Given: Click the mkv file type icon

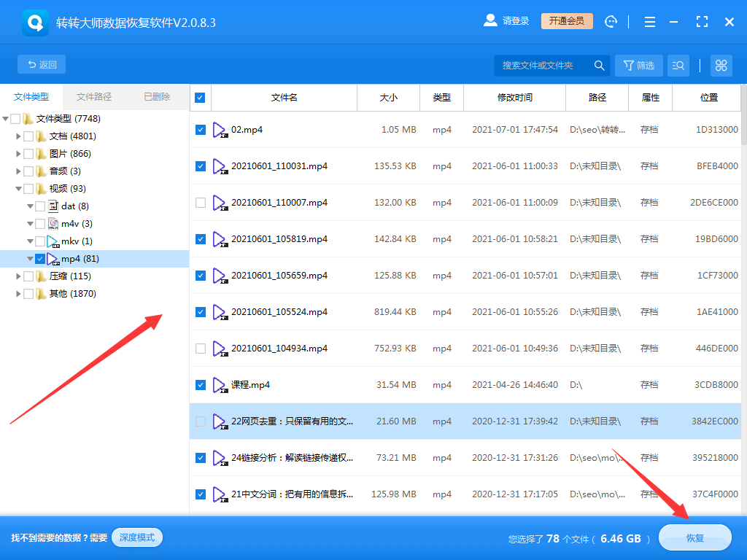Looking at the screenshot, I should (x=53, y=241).
